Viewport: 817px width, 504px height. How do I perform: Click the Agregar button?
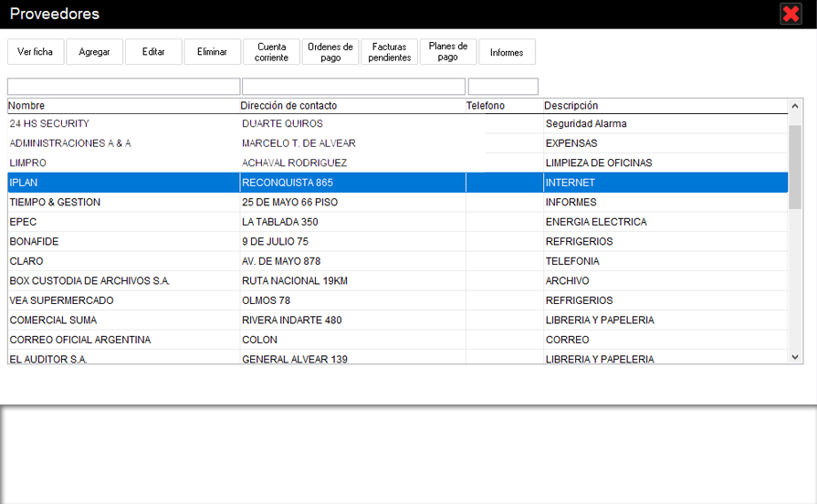[94, 52]
